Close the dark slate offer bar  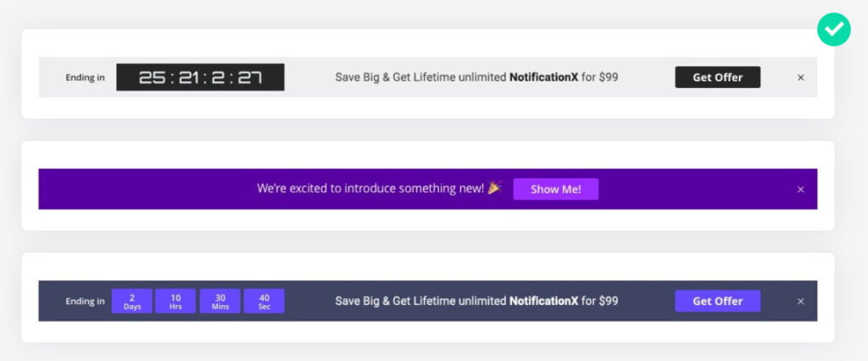(800, 301)
